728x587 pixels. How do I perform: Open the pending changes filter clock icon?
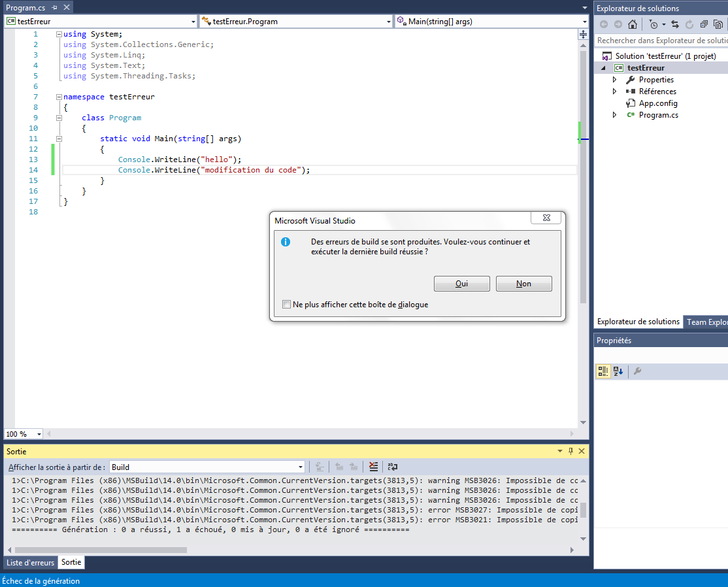pos(653,24)
